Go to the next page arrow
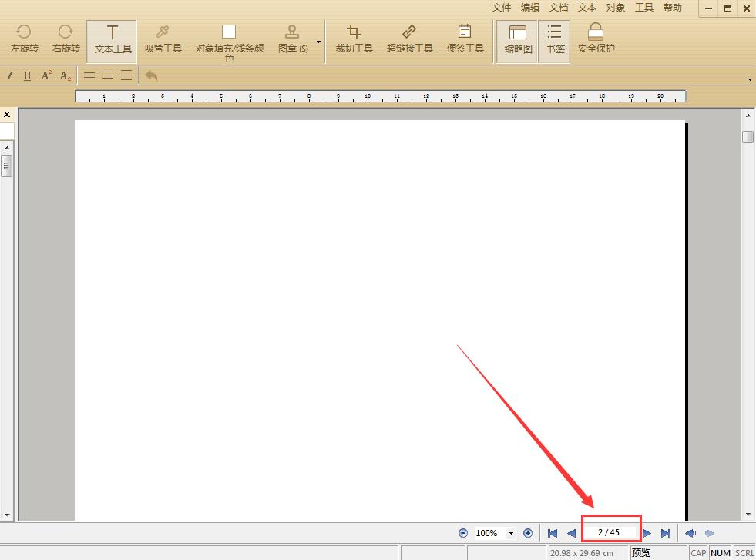This screenshot has height=560, width=756. (x=647, y=533)
